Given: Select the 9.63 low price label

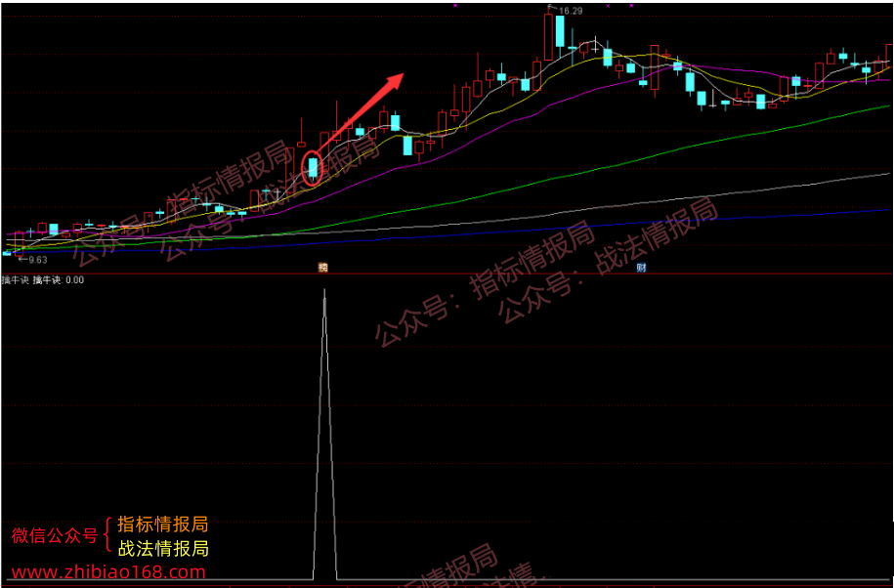Looking at the screenshot, I should [x=38, y=261].
